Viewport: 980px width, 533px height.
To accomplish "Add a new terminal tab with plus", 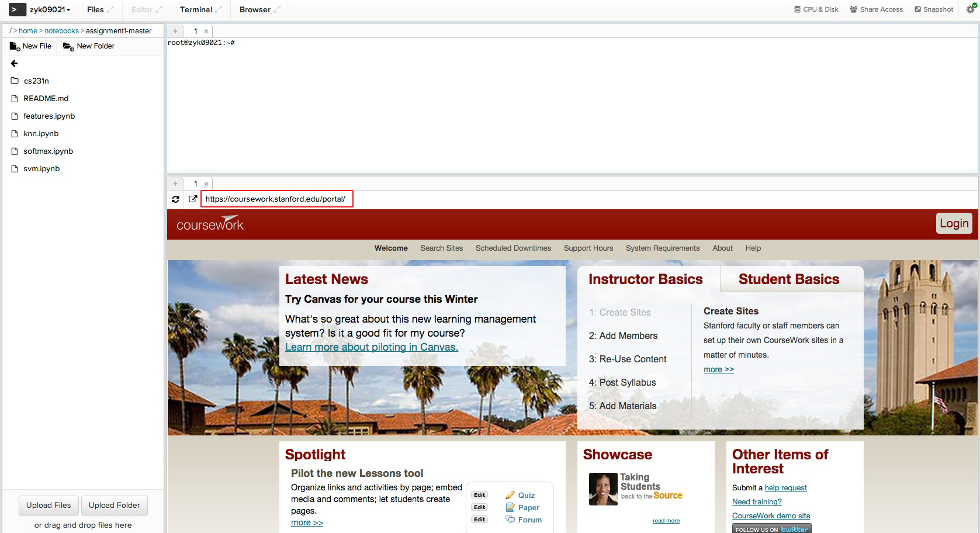I will click(x=175, y=31).
